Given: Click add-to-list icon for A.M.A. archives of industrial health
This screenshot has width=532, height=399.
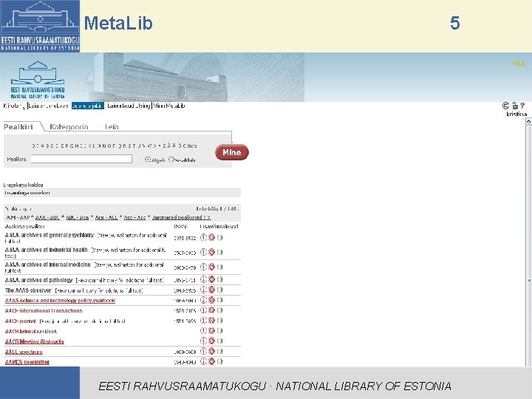Looking at the screenshot, I should click(x=220, y=252).
